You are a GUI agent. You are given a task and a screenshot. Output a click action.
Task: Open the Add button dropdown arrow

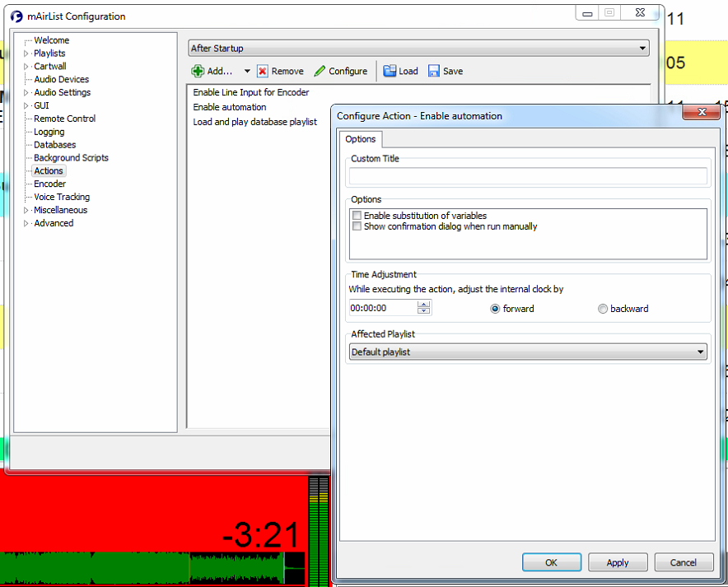click(x=247, y=72)
